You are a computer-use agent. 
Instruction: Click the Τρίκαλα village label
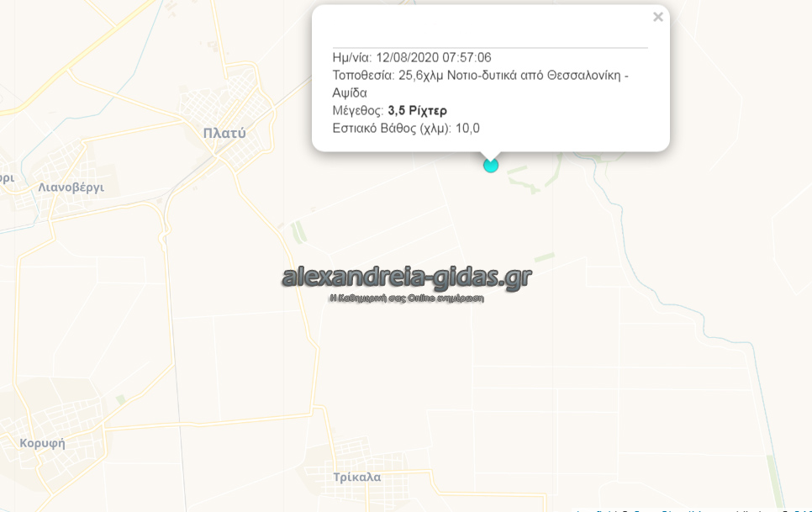[356, 477]
